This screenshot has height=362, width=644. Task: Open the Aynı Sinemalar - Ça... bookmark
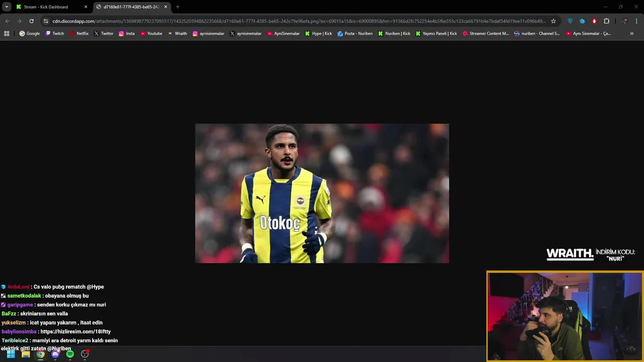588,34
